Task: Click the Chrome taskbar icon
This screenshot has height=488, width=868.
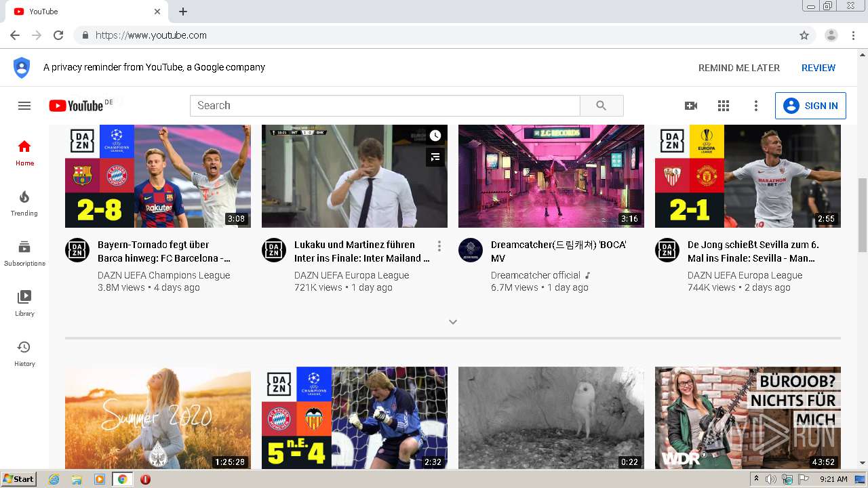Action: 122,479
